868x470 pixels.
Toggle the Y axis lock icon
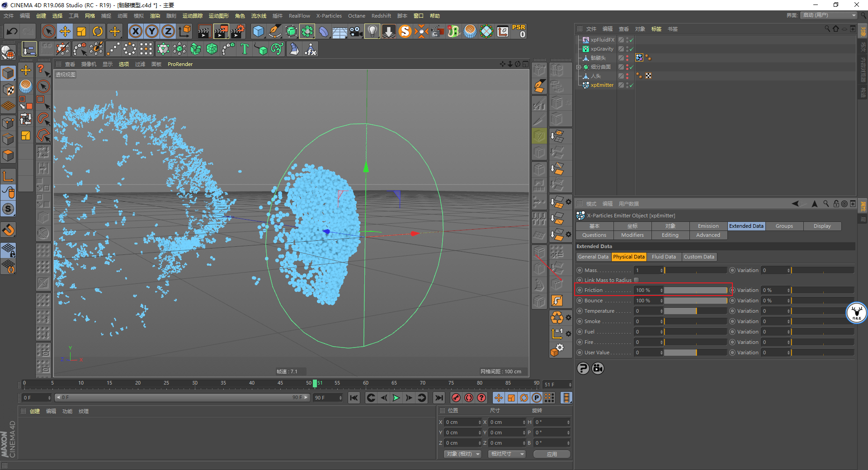click(151, 31)
